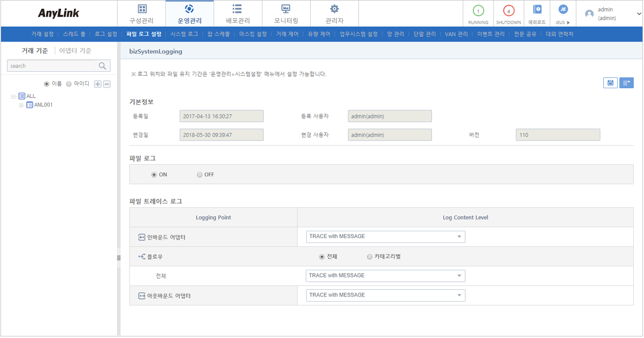Open the JEUS link in the header
Viewport: 644px width, 338px height.
(562, 11)
